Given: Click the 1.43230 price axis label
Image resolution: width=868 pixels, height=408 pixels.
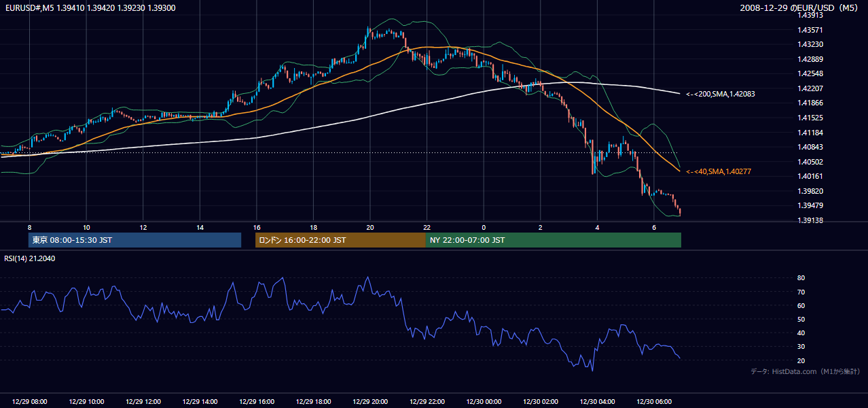Looking at the screenshot, I should (x=812, y=45).
